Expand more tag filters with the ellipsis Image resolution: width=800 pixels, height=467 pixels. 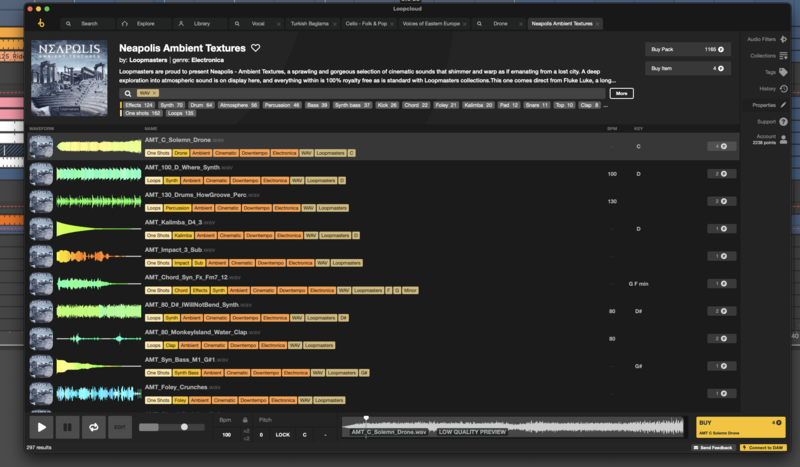pyautogui.click(x=606, y=106)
